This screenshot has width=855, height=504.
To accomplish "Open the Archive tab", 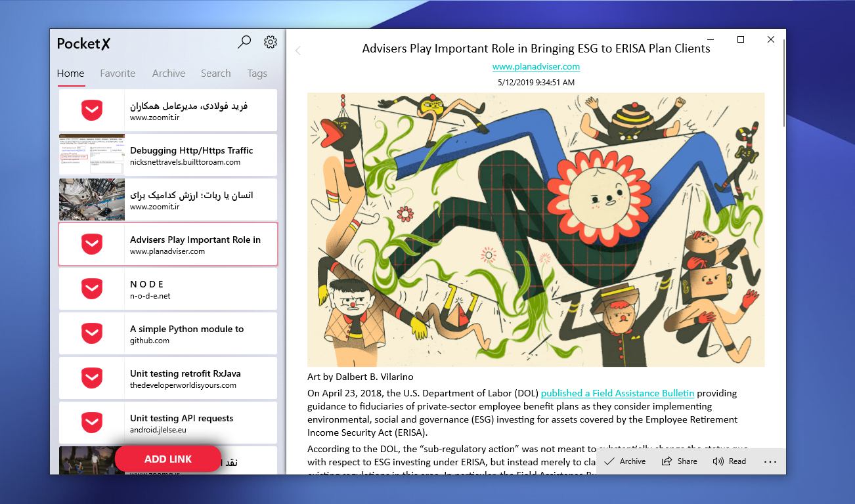I will [x=169, y=73].
